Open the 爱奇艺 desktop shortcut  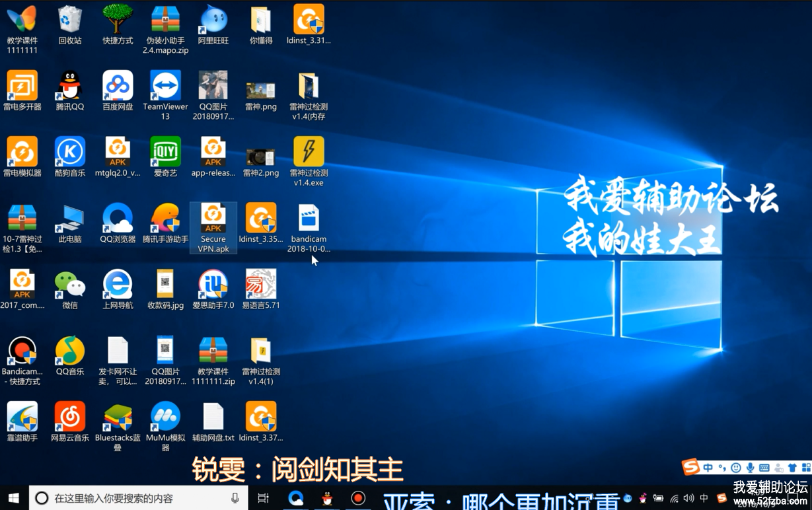tap(165, 153)
